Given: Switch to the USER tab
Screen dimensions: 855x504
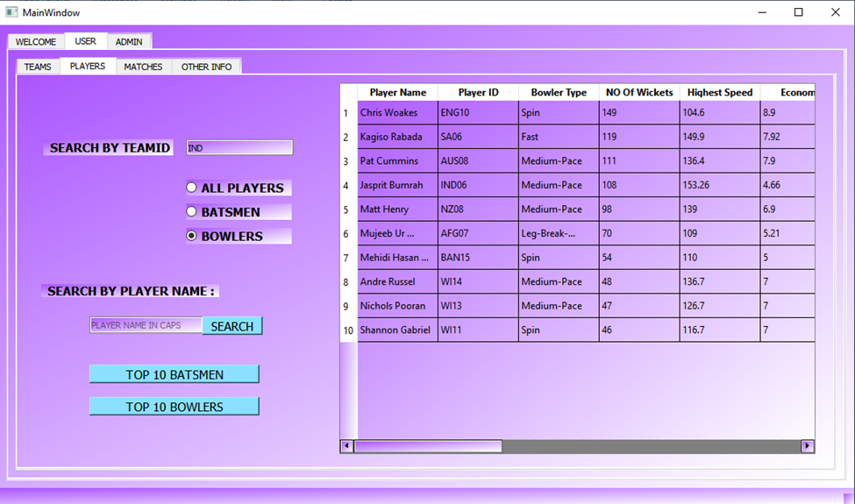Looking at the screenshot, I should (86, 41).
